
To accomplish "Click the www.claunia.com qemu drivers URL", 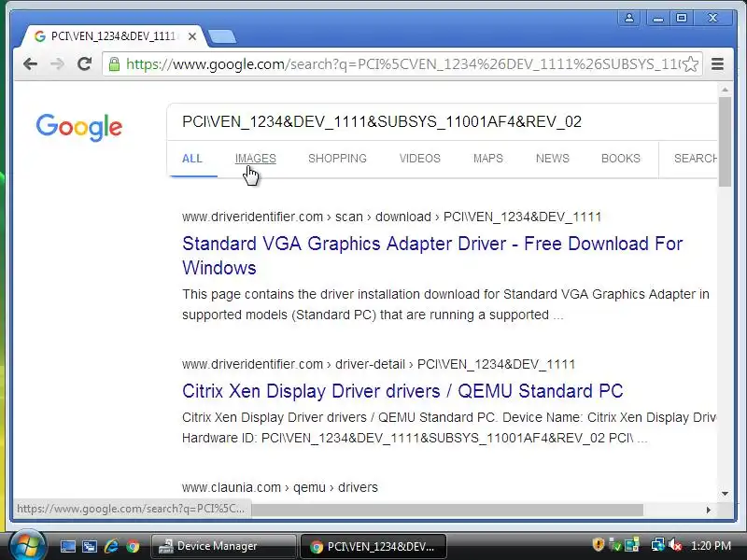I will pyautogui.click(x=279, y=487).
